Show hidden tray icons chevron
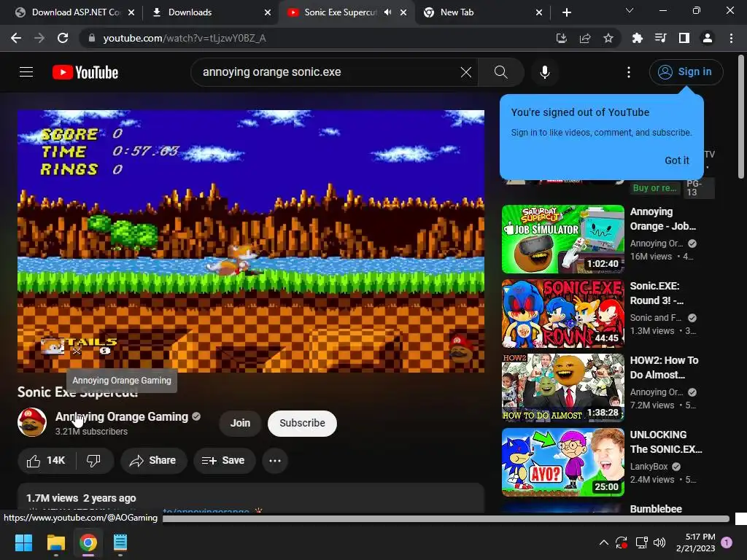Screen dimensions: 747x560 (x=603, y=542)
